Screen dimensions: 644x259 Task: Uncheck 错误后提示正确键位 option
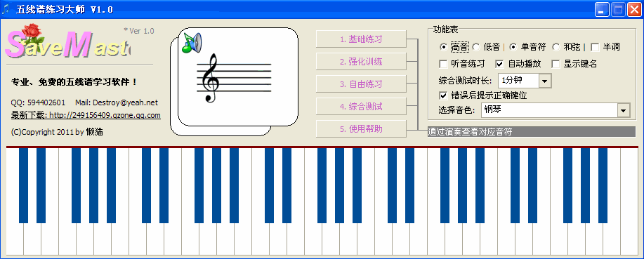[x=443, y=95]
